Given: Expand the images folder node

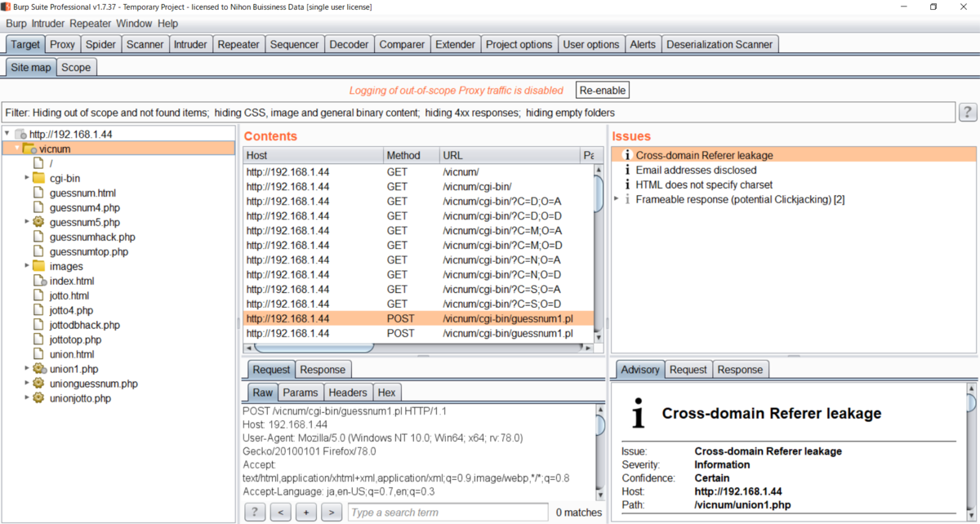Looking at the screenshot, I should pos(27,266).
